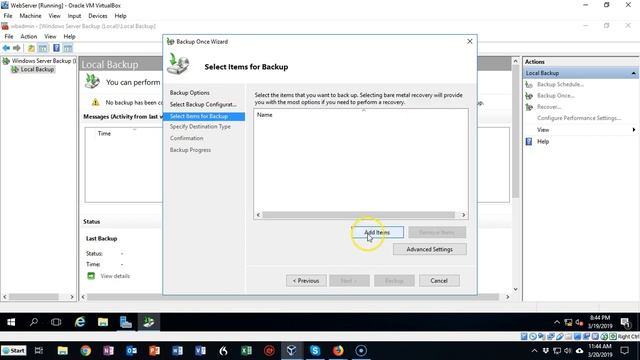Open guest Action Center notification icon
This screenshot has height=360, width=640.
point(625,323)
